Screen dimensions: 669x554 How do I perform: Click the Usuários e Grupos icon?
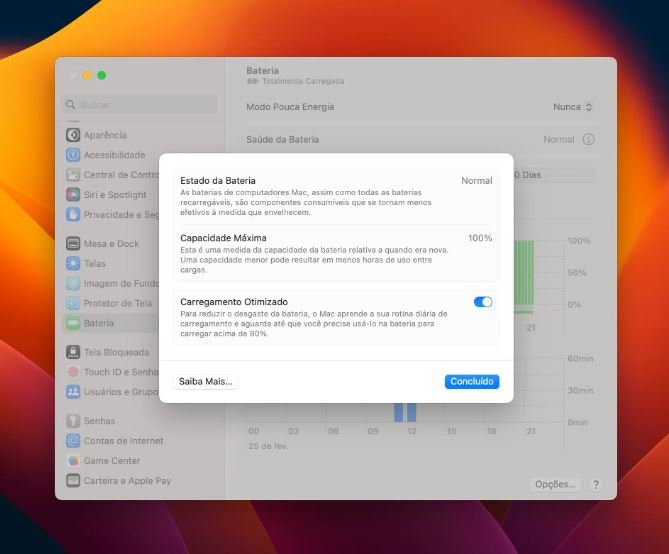(x=73, y=392)
